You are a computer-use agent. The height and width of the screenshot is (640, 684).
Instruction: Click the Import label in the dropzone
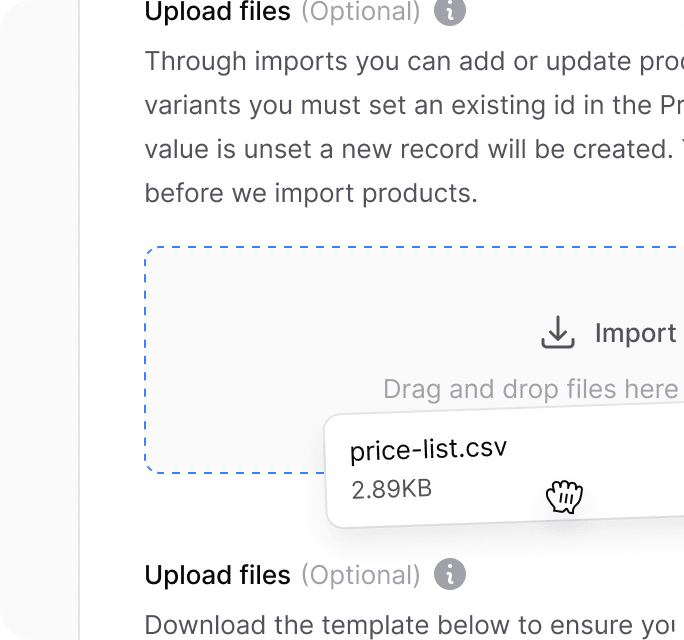pyautogui.click(x=636, y=334)
